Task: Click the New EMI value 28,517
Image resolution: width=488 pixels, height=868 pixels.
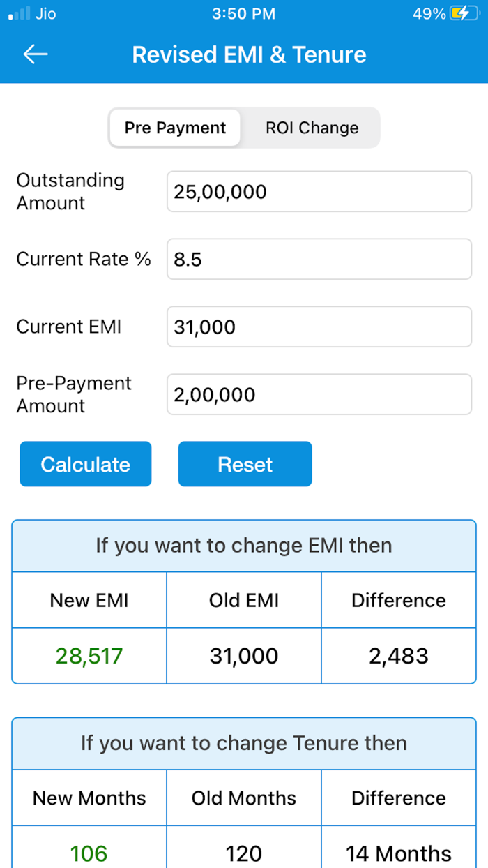Action: coord(89,655)
